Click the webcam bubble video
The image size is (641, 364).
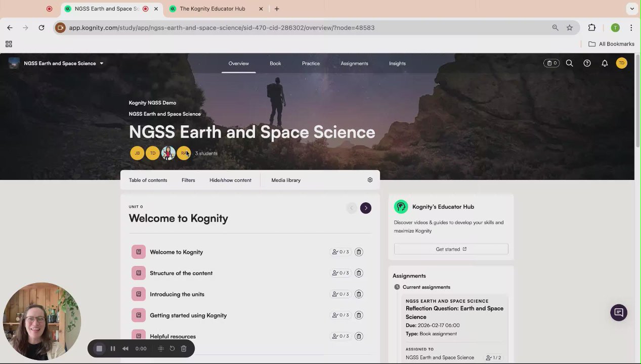pyautogui.click(x=42, y=321)
